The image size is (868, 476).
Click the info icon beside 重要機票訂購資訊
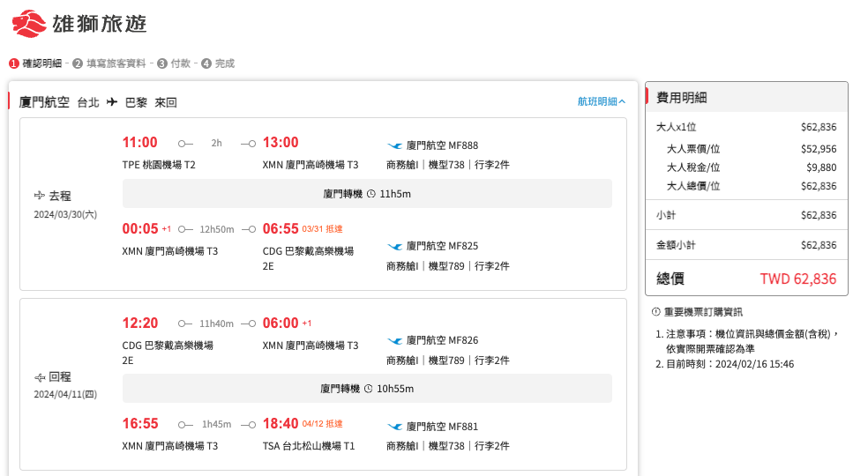[656, 312]
